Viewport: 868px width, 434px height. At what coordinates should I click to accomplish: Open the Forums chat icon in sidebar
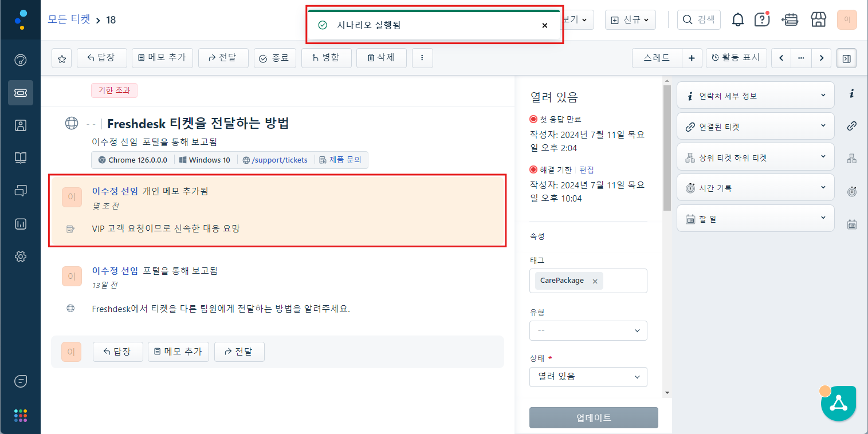tap(21, 191)
